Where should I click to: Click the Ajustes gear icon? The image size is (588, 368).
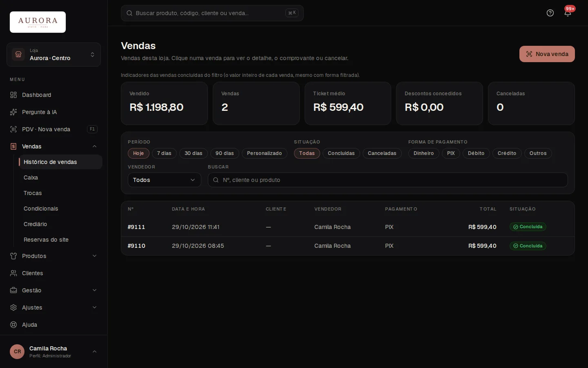13,307
